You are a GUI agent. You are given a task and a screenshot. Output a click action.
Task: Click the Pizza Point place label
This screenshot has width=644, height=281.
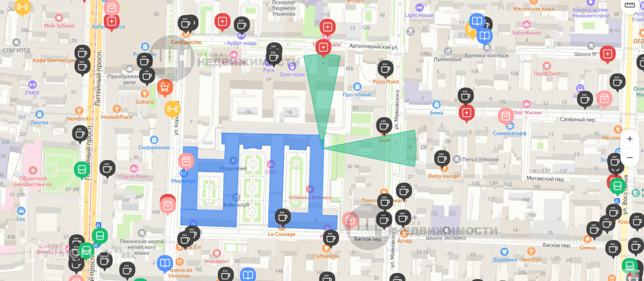(x=386, y=81)
